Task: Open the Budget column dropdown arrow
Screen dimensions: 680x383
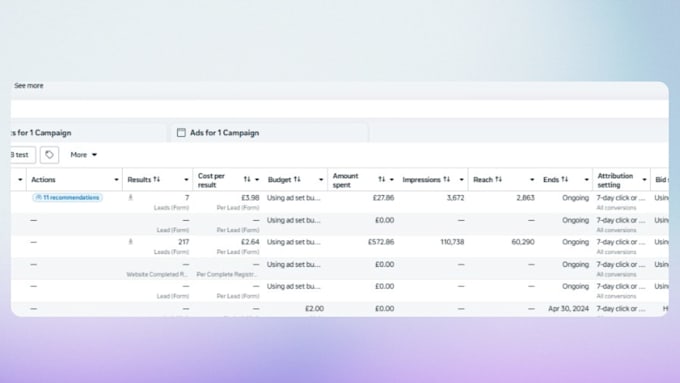Action: click(321, 180)
